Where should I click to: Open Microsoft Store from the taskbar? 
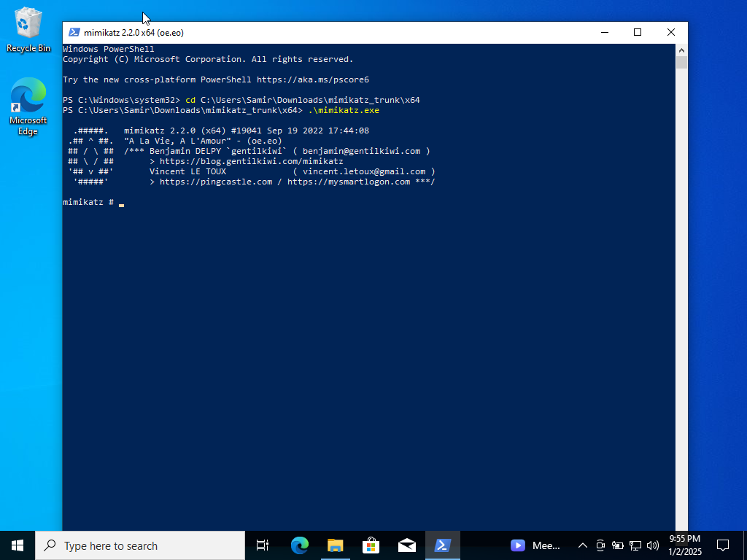tap(371, 545)
